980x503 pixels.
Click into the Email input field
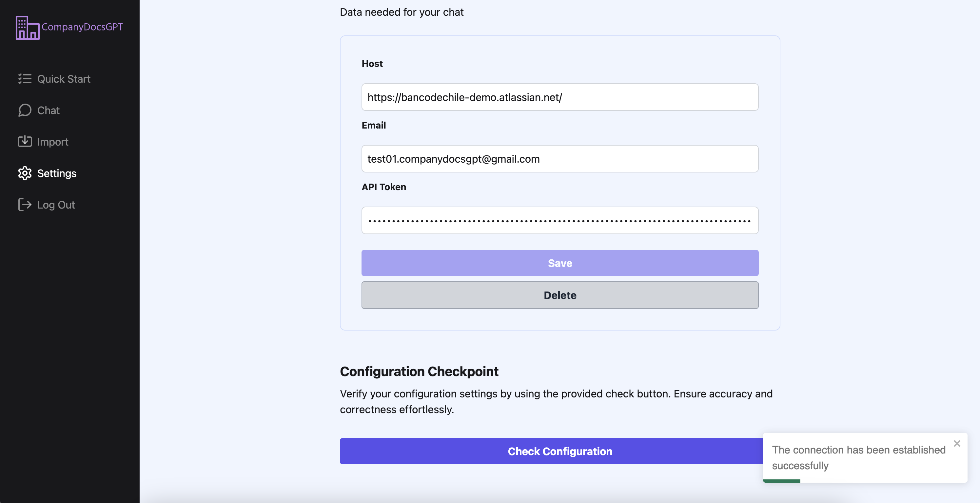559,159
